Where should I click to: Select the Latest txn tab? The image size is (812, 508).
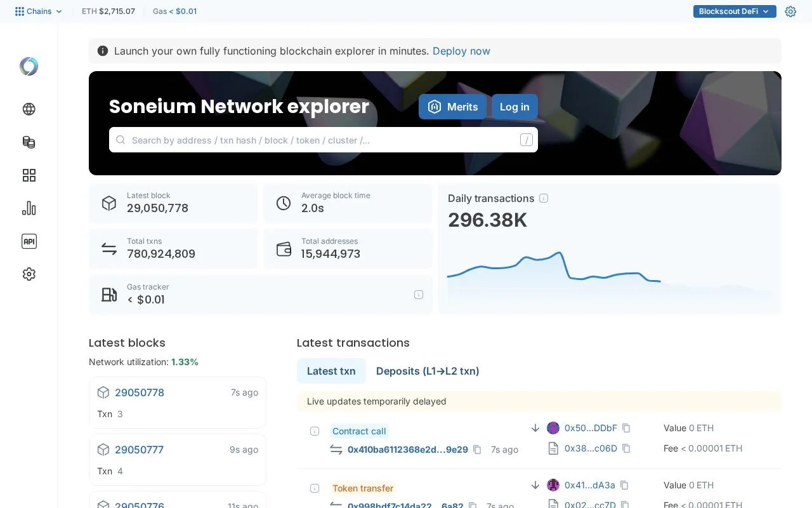click(x=331, y=371)
